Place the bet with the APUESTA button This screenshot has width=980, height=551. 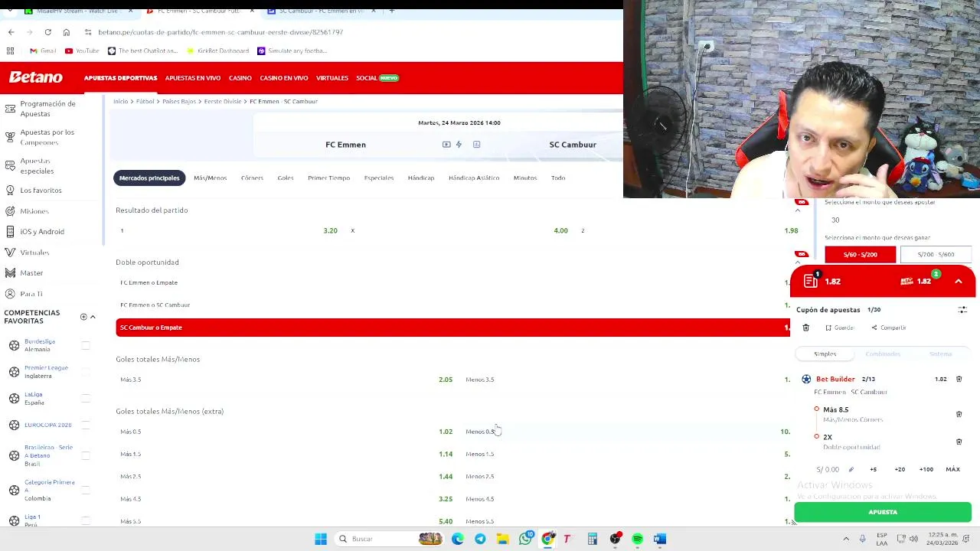click(x=883, y=512)
